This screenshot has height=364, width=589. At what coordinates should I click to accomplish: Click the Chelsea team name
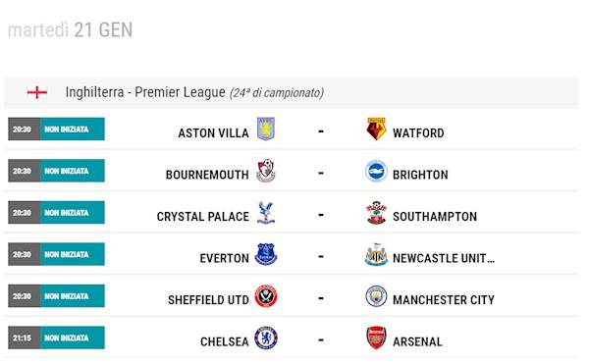(224, 341)
